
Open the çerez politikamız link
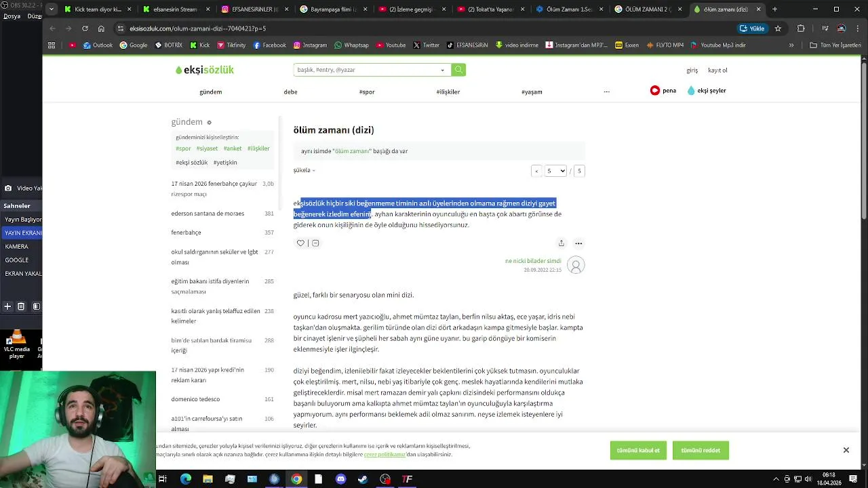[384, 454]
